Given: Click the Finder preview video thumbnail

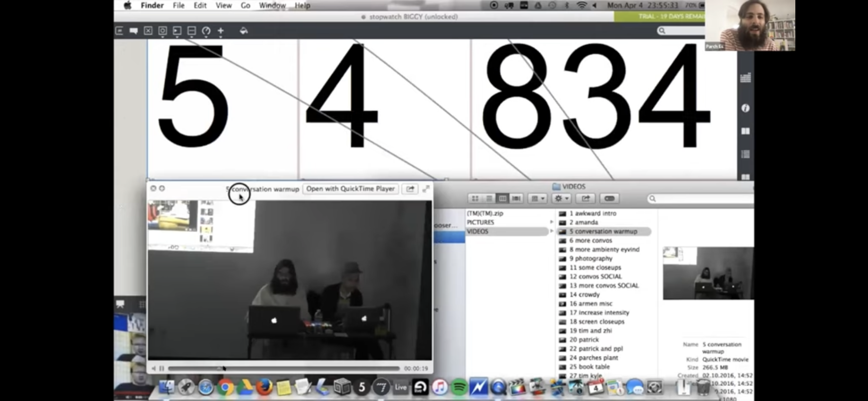Looking at the screenshot, I should tap(708, 273).
